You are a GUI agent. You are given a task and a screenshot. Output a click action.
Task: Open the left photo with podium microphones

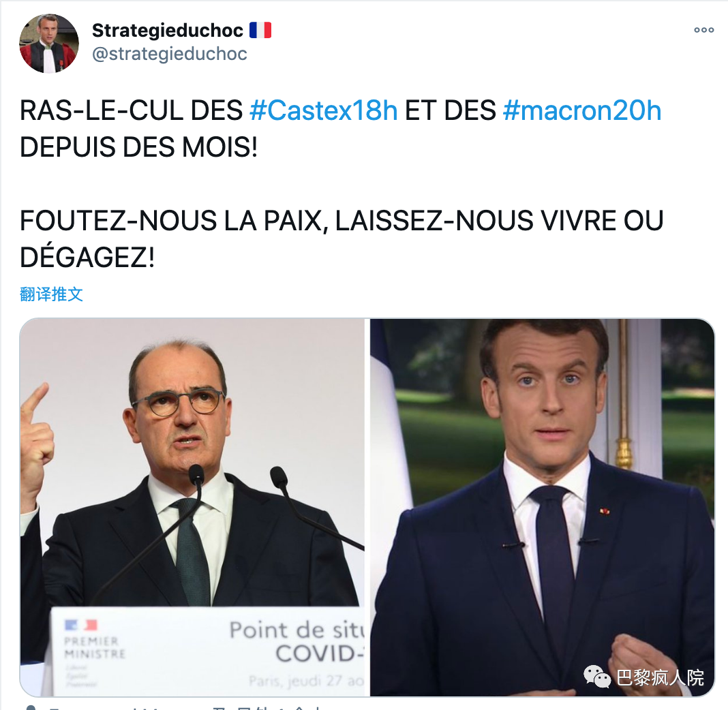[x=192, y=507]
